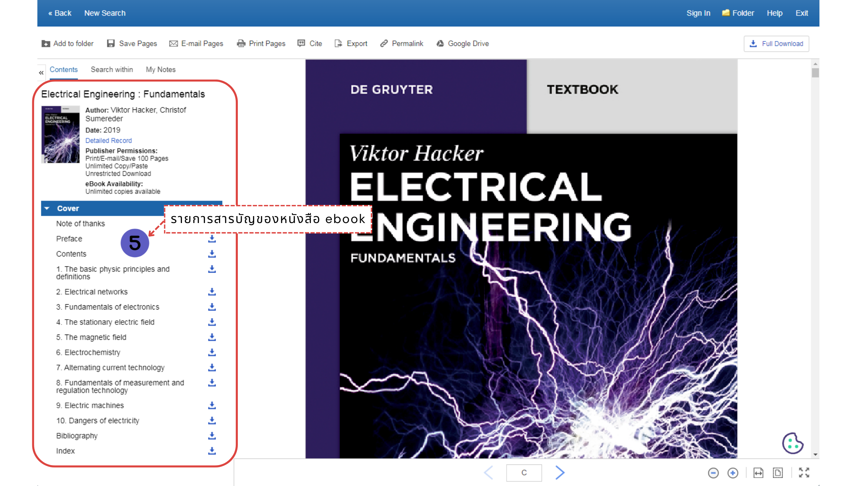The image size is (868, 486).
Task: Get the Permalink for this ebook
Action: click(401, 43)
